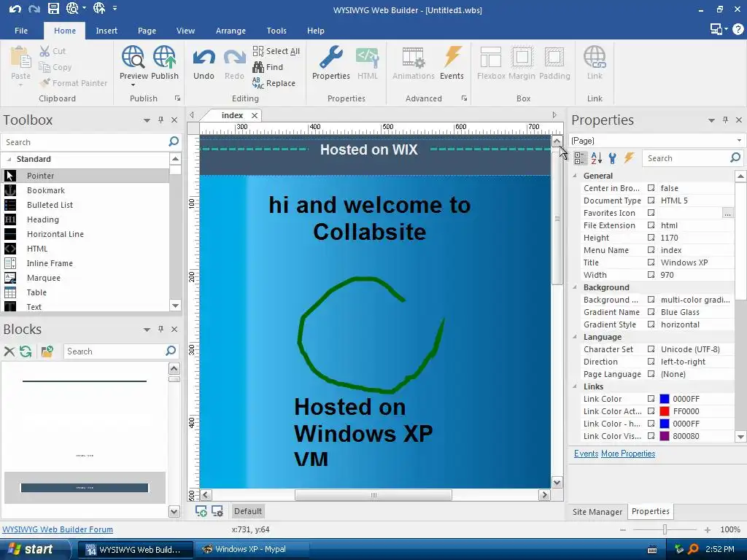Viewport: 747px width, 560px height.
Task: Switch to Windows XP - Mypal taskbar item
Action: (251, 549)
